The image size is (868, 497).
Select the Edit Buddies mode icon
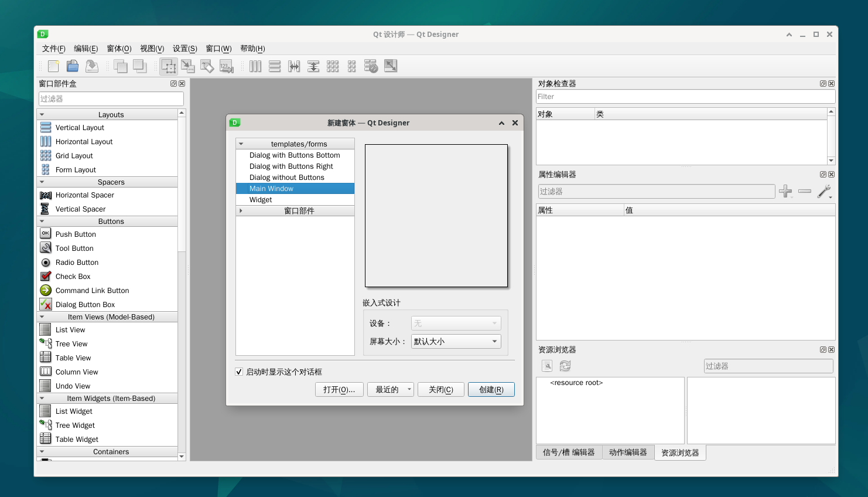[207, 66]
